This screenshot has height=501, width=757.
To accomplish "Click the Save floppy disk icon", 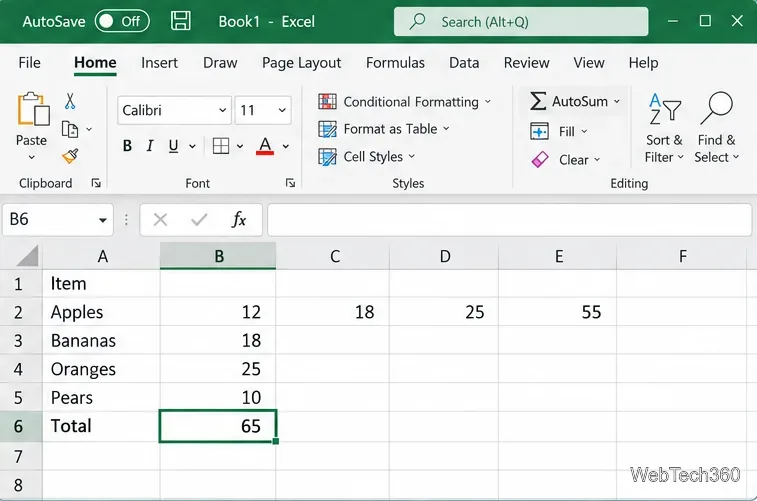I will [x=181, y=21].
